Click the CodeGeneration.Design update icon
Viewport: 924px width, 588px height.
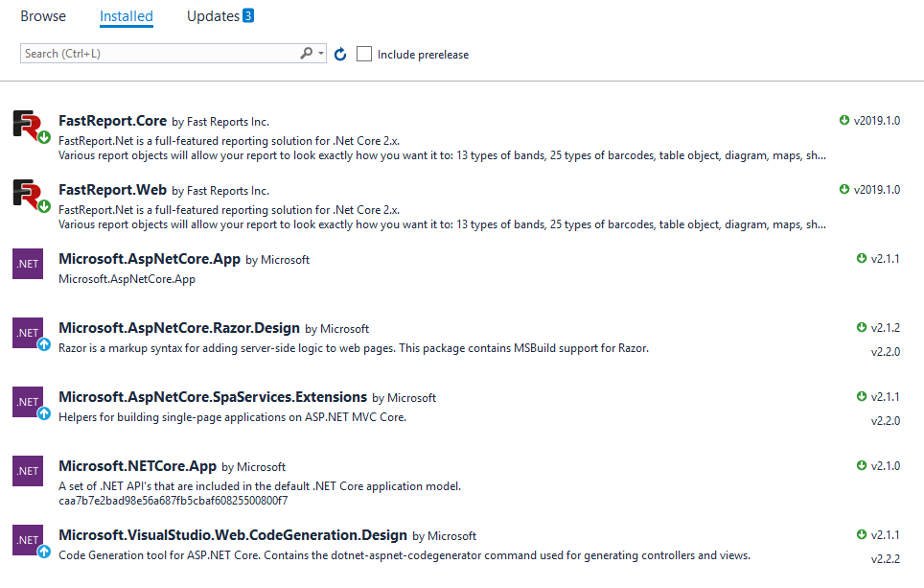pyautogui.click(x=44, y=552)
